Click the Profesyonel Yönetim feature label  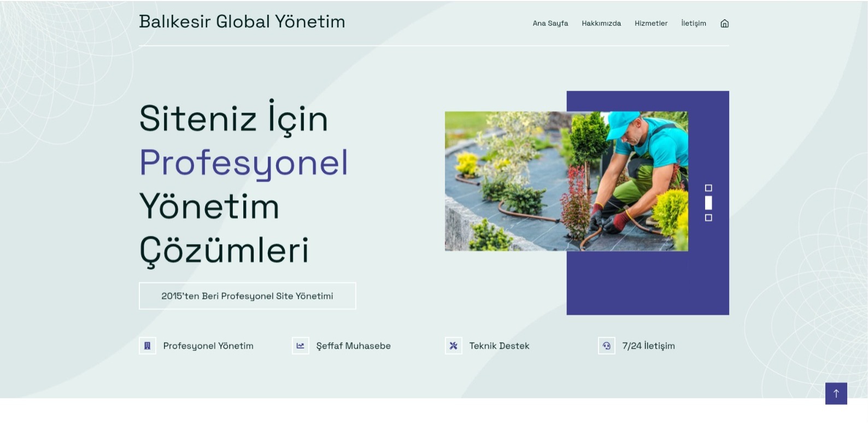208,346
